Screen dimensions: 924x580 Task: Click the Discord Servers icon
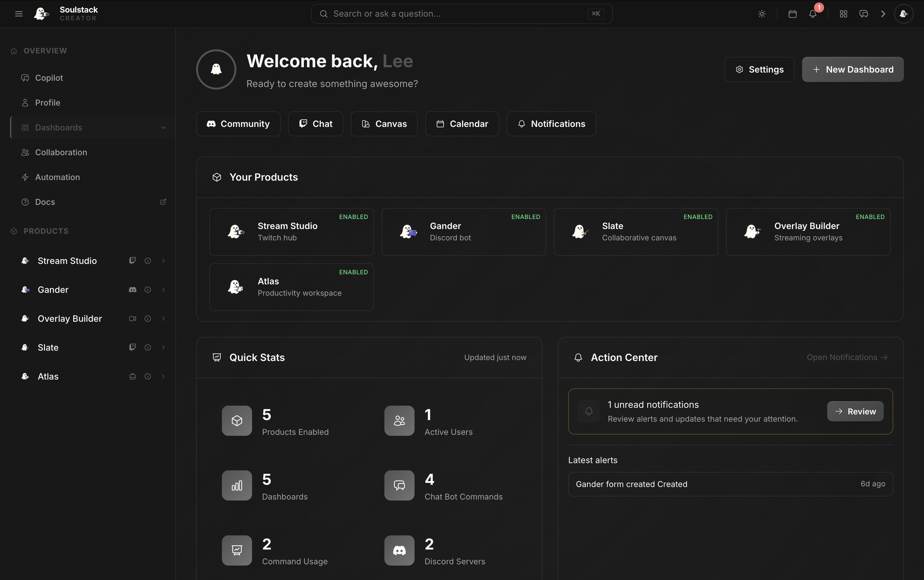pyautogui.click(x=399, y=550)
